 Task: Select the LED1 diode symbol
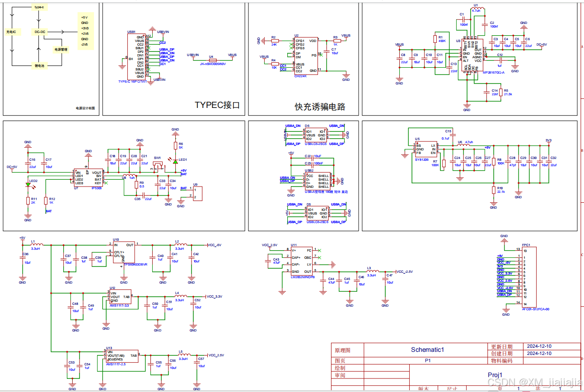pyautogui.click(x=175, y=161)
